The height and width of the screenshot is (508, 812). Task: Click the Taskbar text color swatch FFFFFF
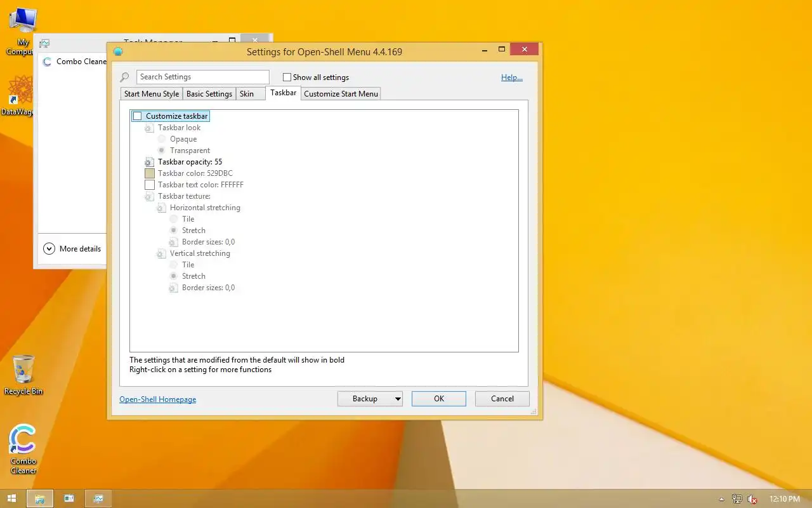pos(150,185)
